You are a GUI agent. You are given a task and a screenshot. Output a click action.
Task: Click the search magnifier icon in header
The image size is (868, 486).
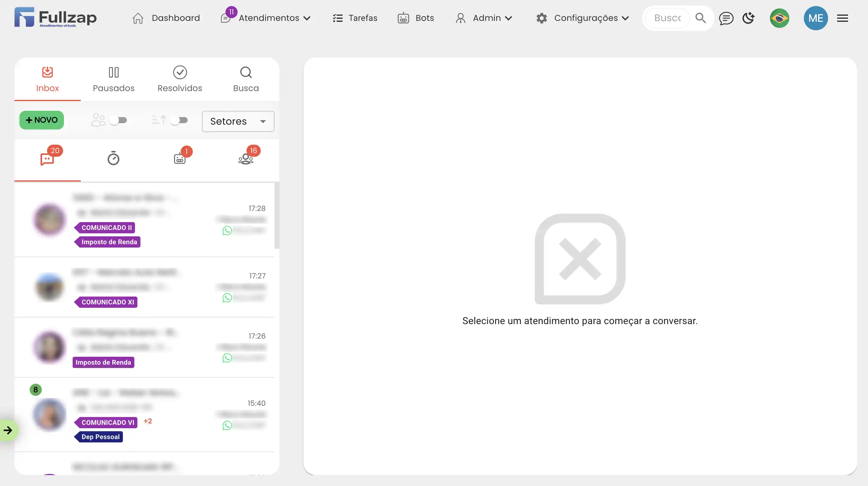click(701, 18)
